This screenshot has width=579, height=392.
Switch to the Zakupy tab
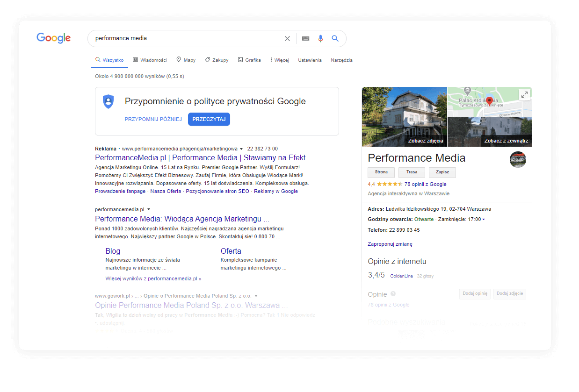click(x=217, y=60)
